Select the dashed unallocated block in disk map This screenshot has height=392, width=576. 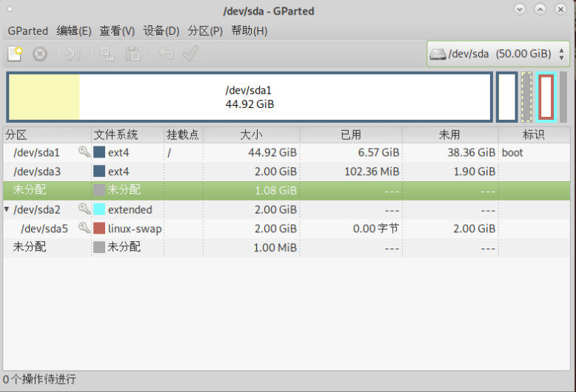(526, 98)
